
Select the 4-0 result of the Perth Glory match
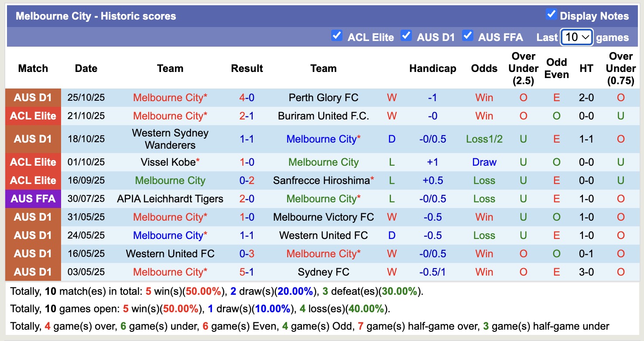[x=247, y=97]
